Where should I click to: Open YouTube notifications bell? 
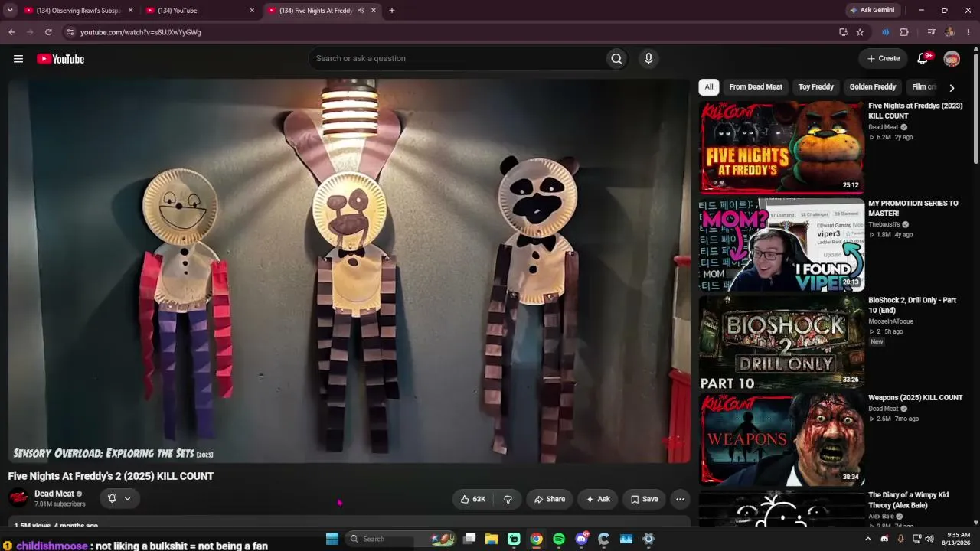click(923, 59)
